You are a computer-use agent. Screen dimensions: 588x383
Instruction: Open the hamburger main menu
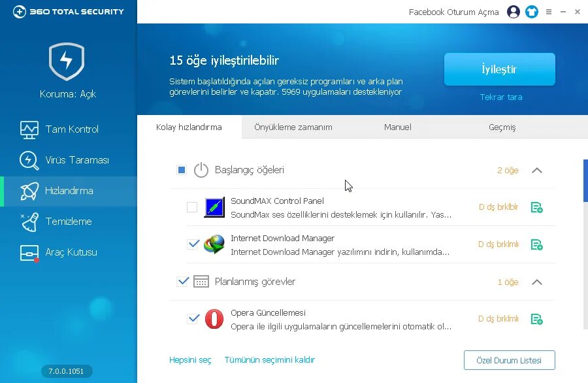point(549,12)
